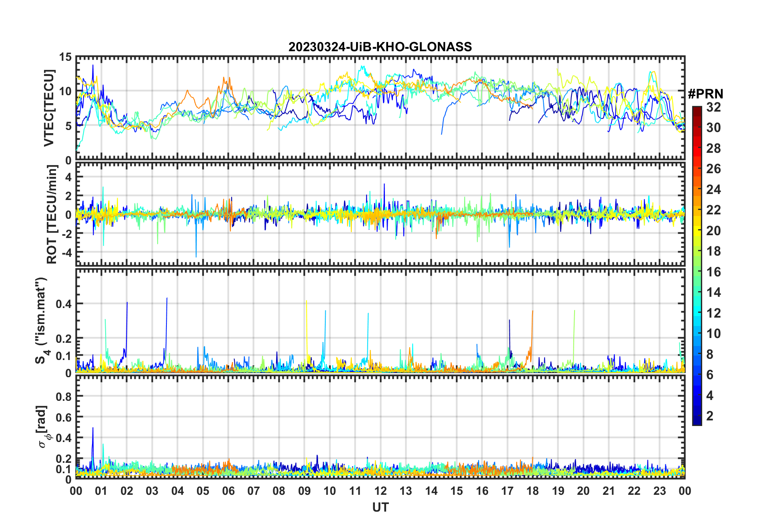Click x-axis hour tick label 09
The height and width of the screenshot is (532, 761).
[304, 491]
